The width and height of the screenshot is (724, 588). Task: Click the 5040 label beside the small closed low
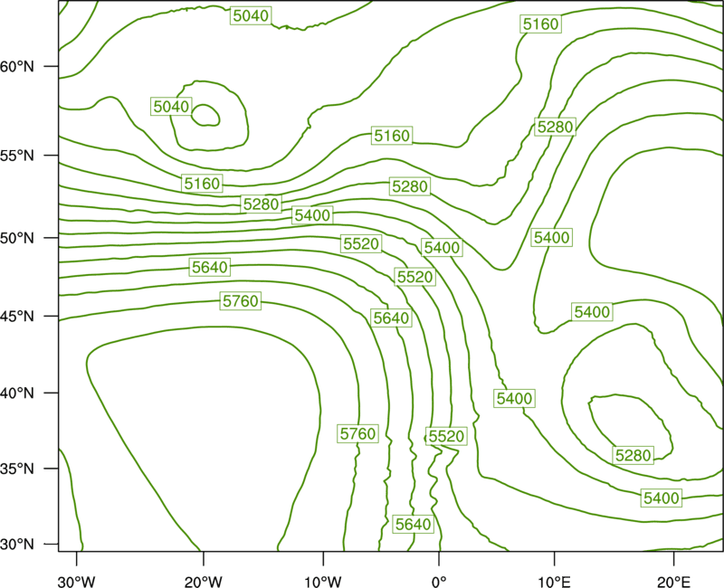171,107
